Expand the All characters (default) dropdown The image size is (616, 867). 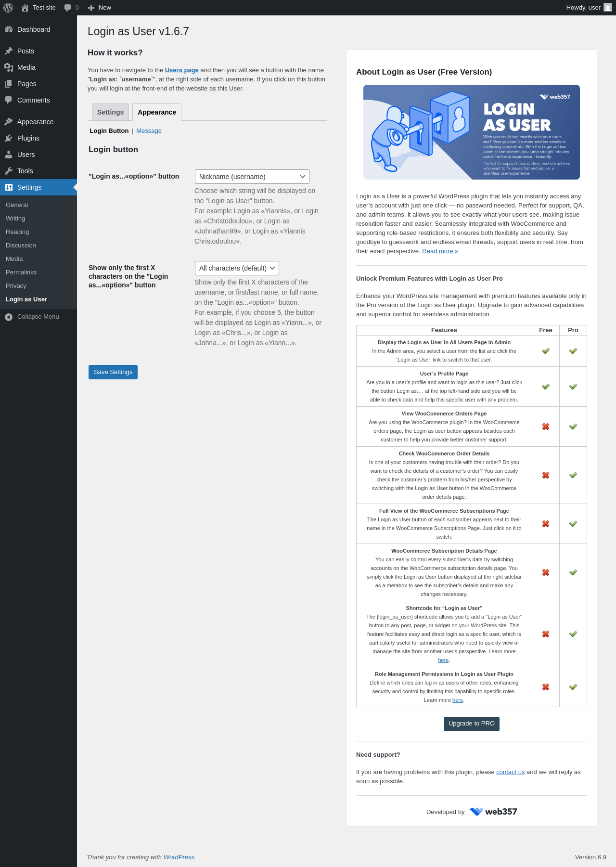click(237, 268)
